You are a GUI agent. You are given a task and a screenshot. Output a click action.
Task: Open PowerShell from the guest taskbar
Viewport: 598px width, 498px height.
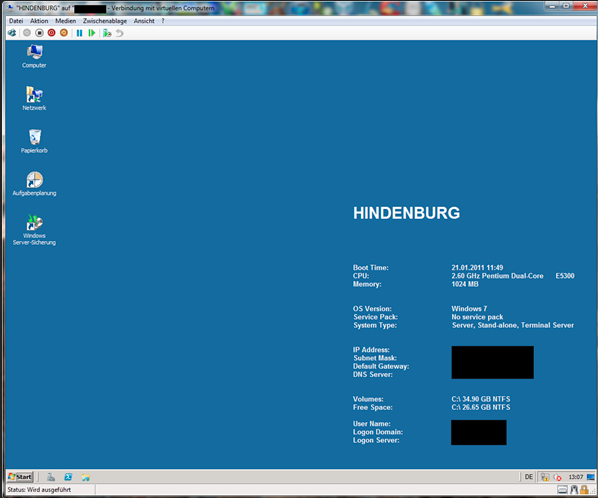[68, 477]
